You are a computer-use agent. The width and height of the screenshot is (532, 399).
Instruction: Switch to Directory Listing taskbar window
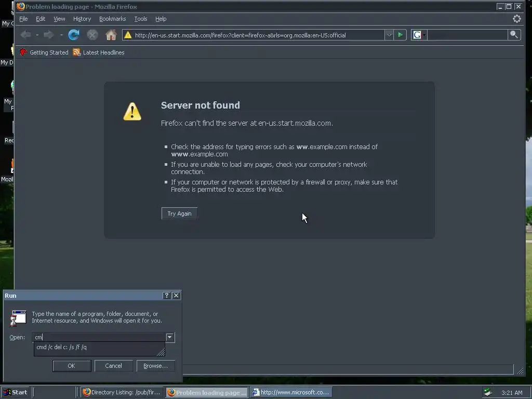coord(122,392)
